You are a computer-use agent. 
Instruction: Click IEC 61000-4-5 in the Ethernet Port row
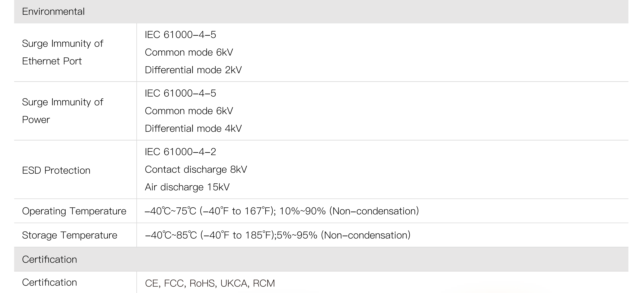[180, 35]
